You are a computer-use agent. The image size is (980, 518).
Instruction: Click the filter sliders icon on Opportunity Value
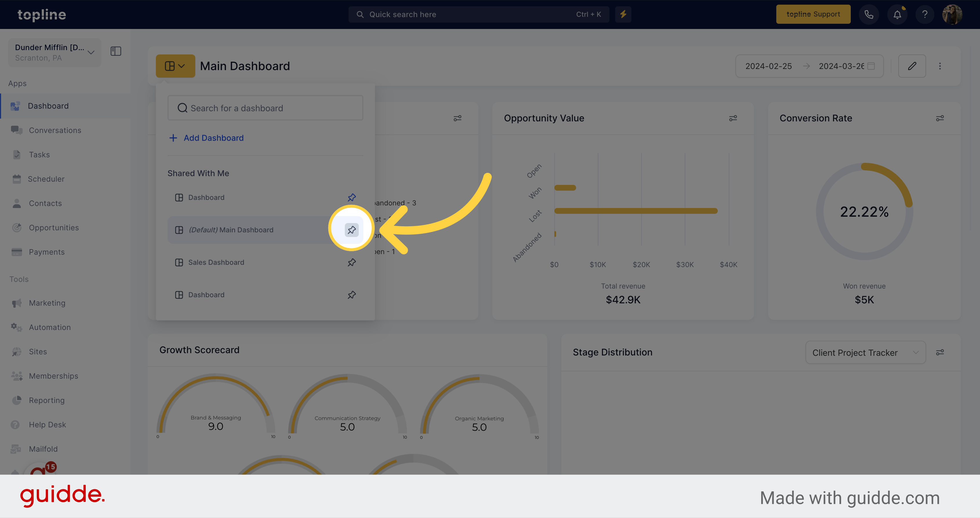(733, 118)
